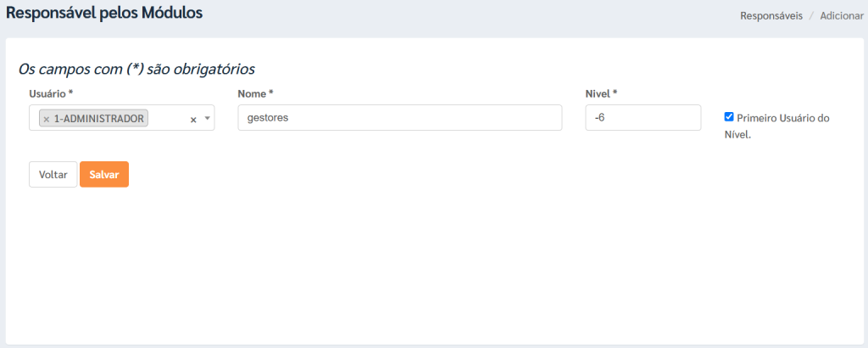Clear the Usuário selection with the x icon

[193, 120]
